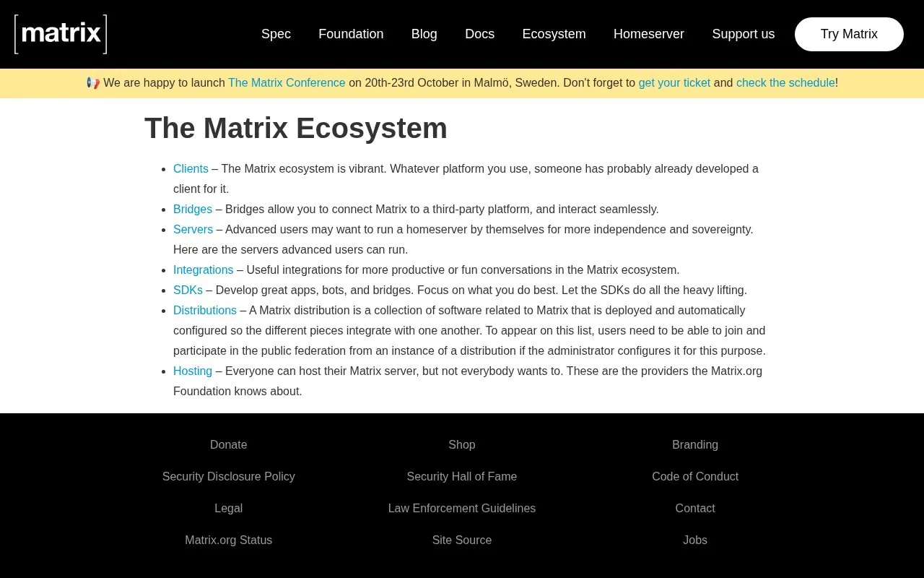Open the Clients ecosystem link

[191, 169]
